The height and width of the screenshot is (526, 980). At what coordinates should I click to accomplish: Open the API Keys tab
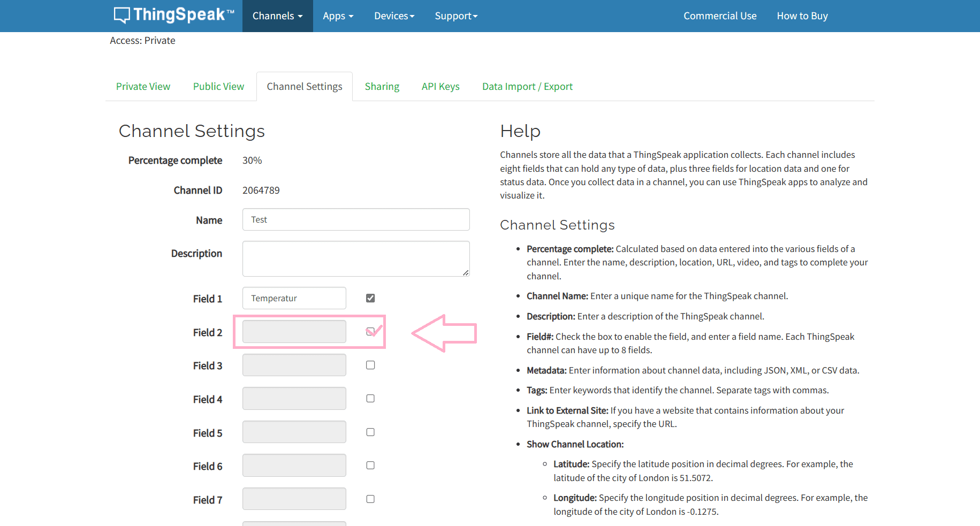click(440, 87)
